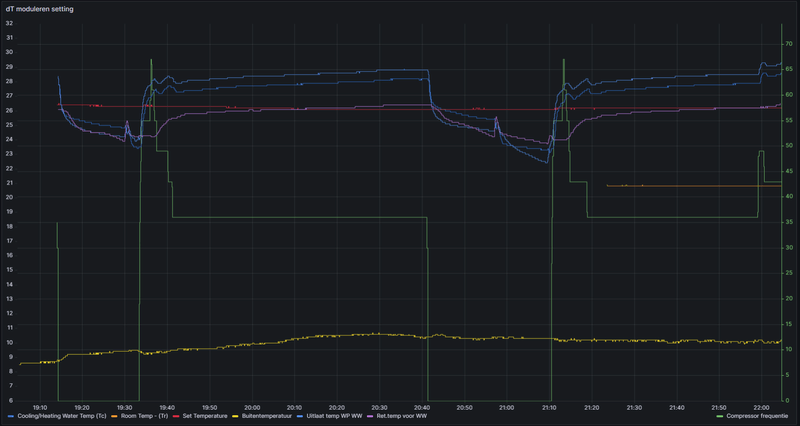This screenshot has height=426, width=800.
Task: Click the 20:30 time axis label
Action: click(x=379, y=408)
